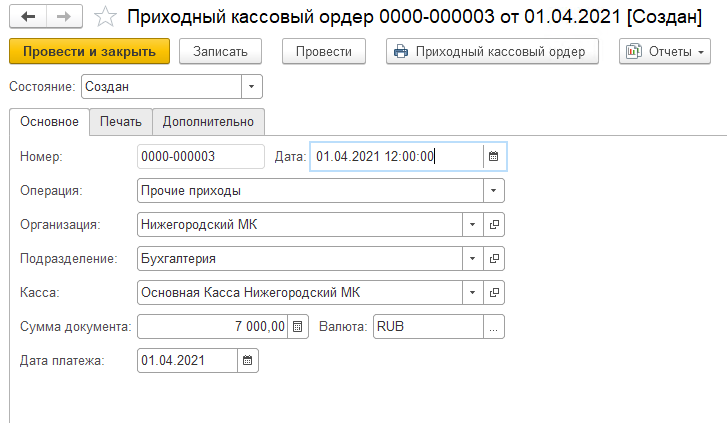This screenshot has height=423, width=727.
Task: Expand the Операция dropdown list
Action: [493, 190]
